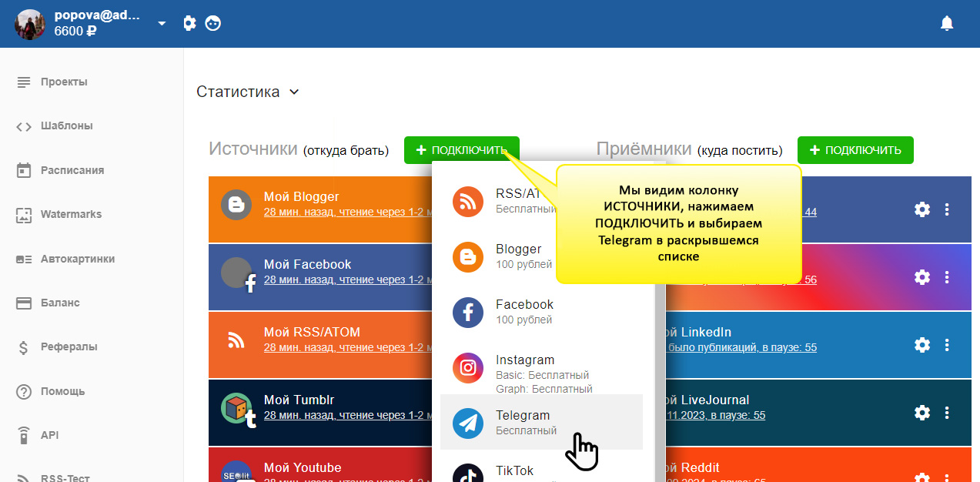Open settings gear for the receiver ending in 44
The width and height of the screenshot is (980, 482).
(921, 209)
